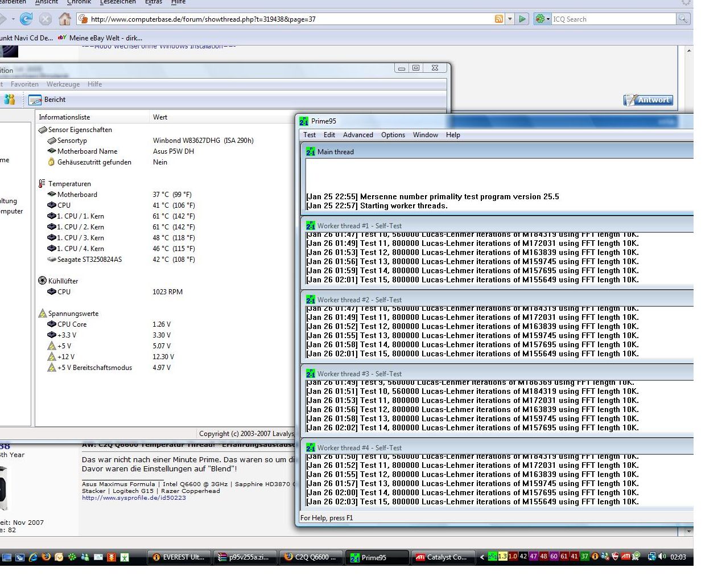Image resolution: width=726 pixels, height=588 pixels.
Task: Click the green Go arrow beside address bar
Action: pos(523,19)
